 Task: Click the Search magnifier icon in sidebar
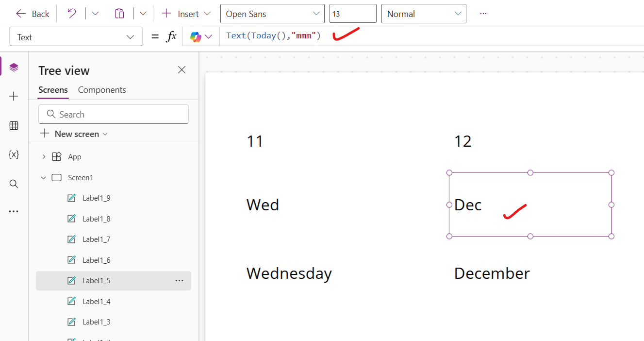pos(14,184)
